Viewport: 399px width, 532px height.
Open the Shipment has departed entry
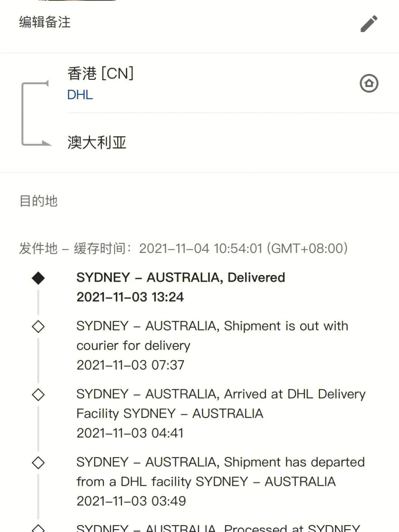click(221, 481)
